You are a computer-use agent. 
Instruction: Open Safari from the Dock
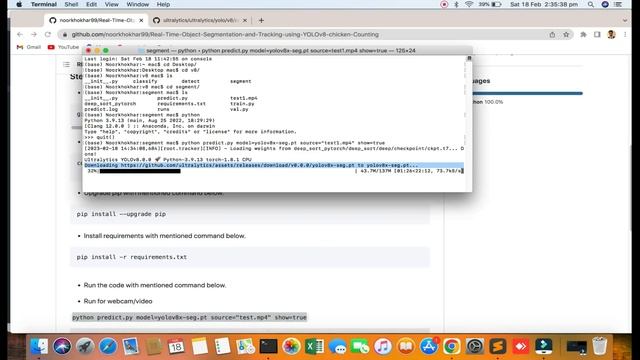click(108, 347)
